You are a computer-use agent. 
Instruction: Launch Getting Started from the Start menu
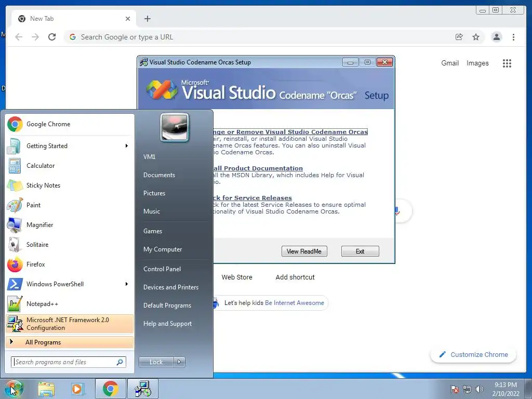click(70, 146)
